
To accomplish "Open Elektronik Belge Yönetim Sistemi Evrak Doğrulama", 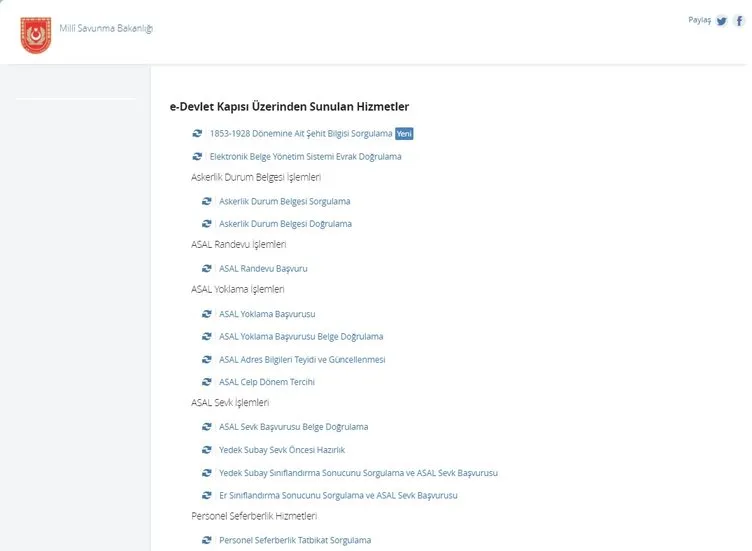I will 305,156.
